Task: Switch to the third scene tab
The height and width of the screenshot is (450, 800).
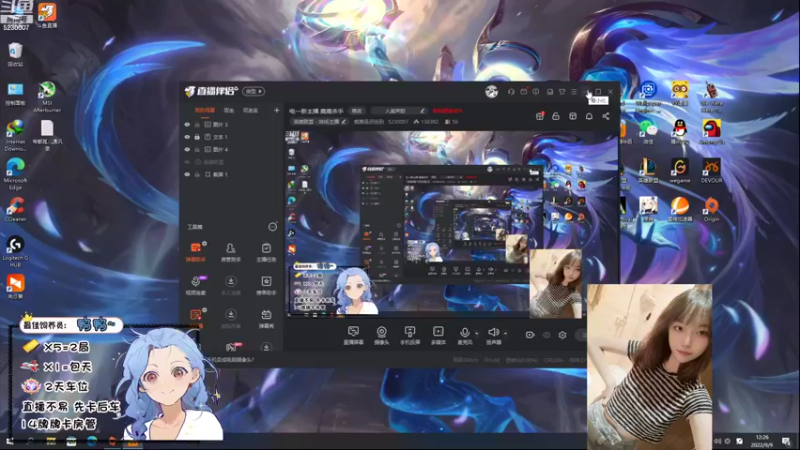Action: pyautogui.click(x=251, y=110)
